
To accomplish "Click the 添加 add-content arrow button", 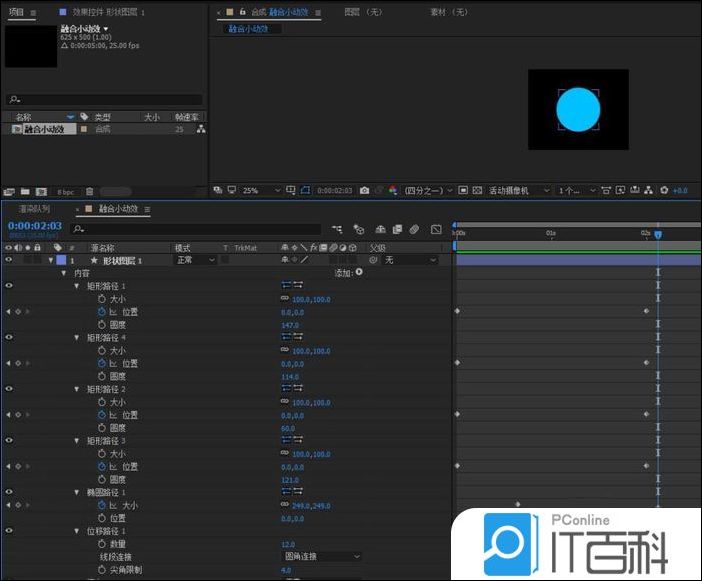I will click(359, 272).
